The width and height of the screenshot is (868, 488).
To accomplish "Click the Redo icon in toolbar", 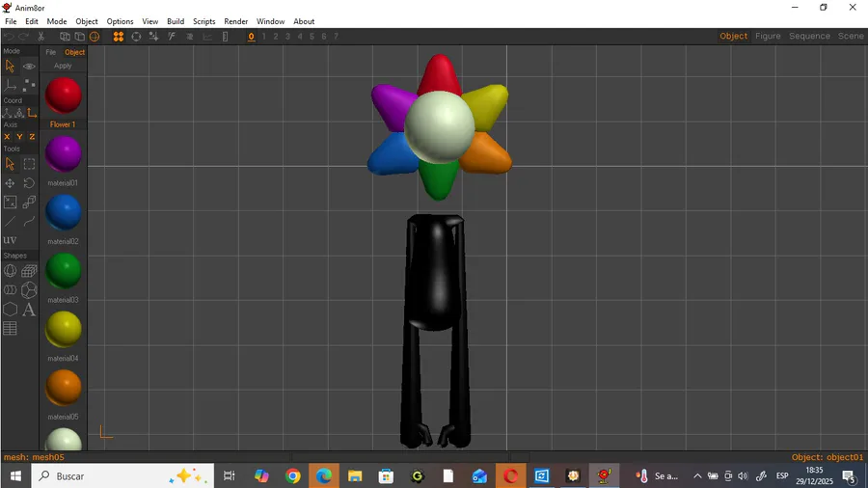I will coord(23,37).
